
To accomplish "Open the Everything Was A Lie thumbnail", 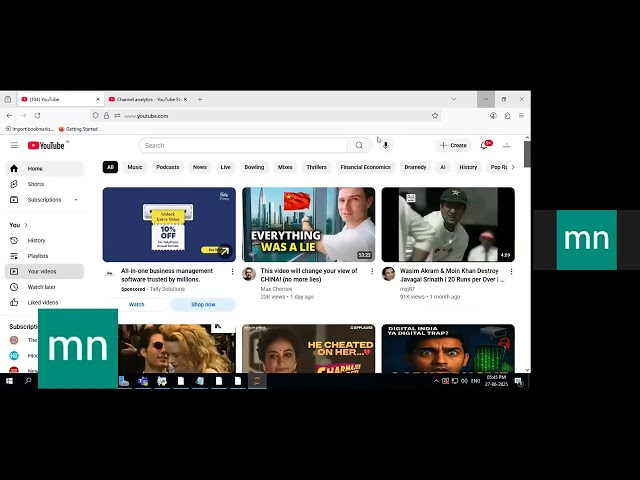I will (x=309, y=224).
